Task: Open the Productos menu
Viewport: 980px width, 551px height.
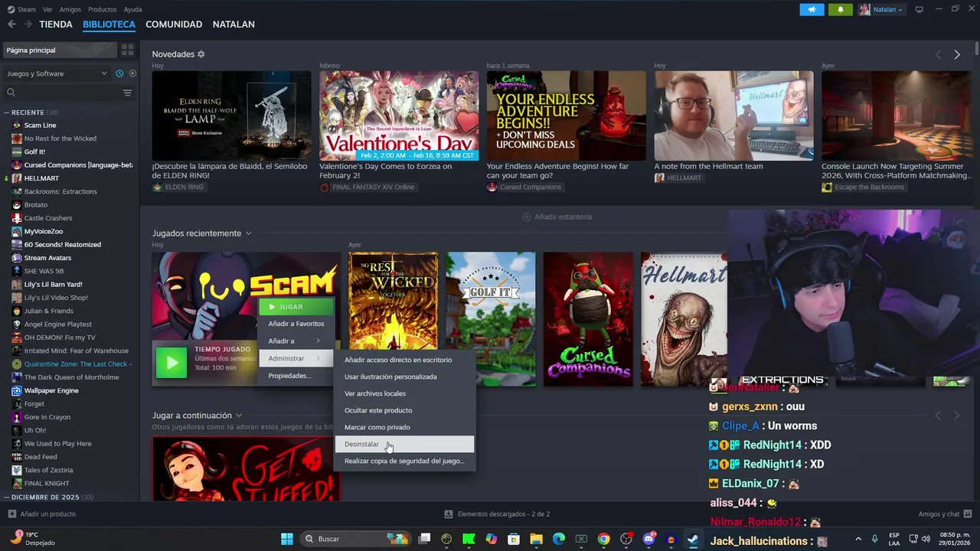Action: click(x=103, y=9)
